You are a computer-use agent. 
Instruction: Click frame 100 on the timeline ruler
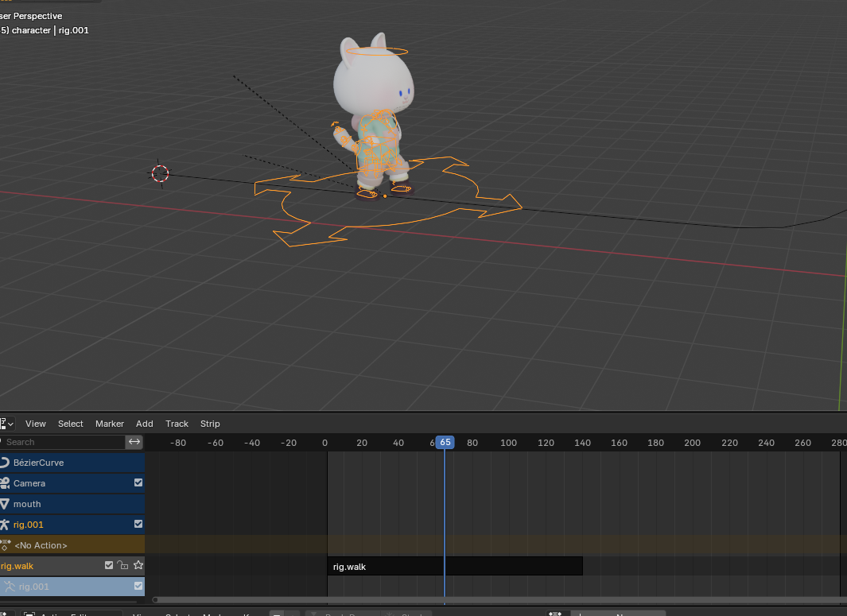[x=508, y=443]
